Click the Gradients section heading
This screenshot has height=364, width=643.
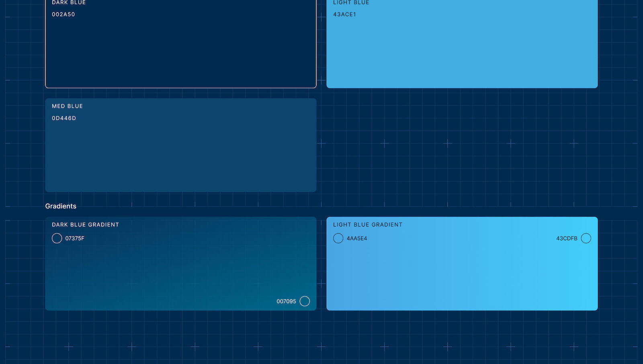click(61, 206)
